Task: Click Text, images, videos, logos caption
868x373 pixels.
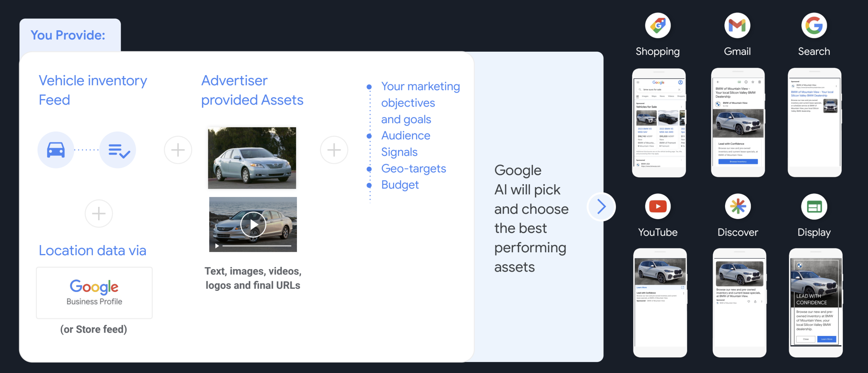Action: (x=253, y=278)
